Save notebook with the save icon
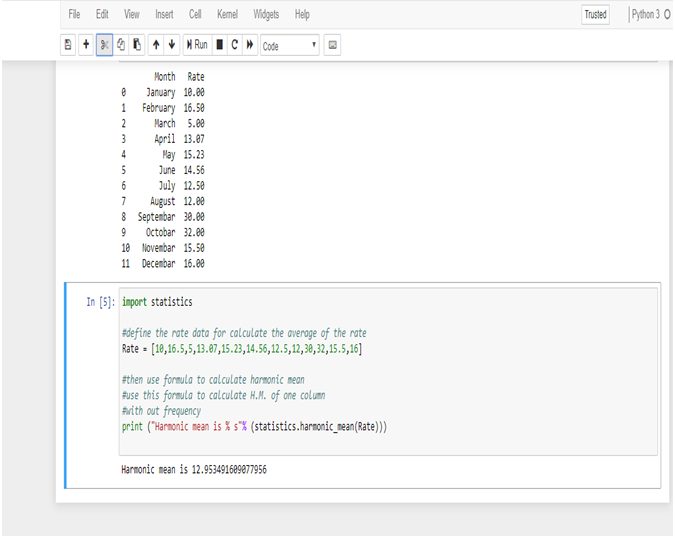This screenshot has width=675, height=536. (x=68, y=45)
